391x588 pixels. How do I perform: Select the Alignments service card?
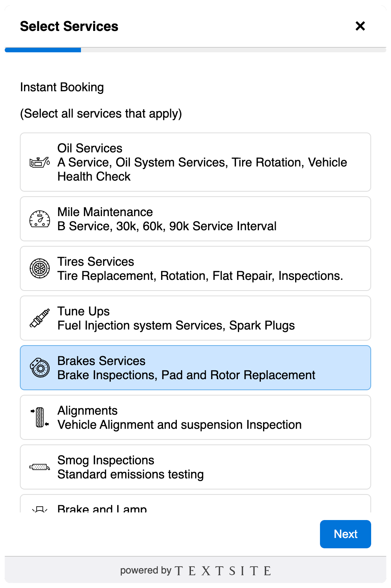coord(195,417)
